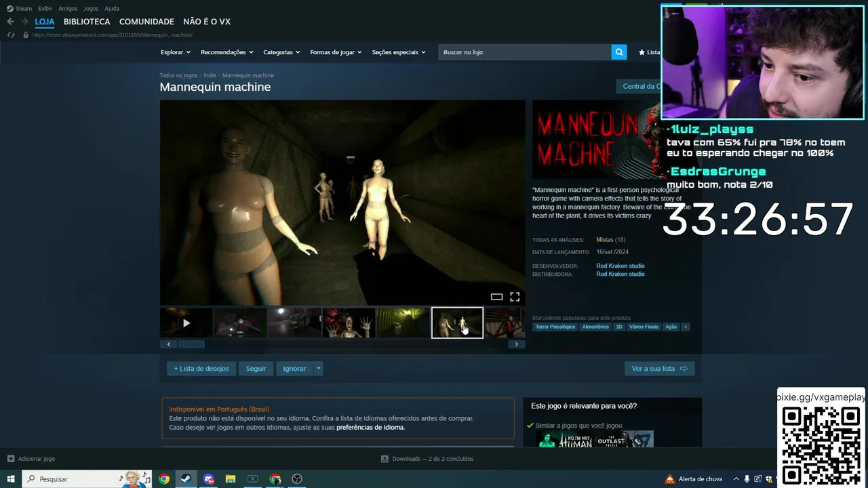Expand the Categorias dropdown
Viewport: 868px width, 488px height.
281,52
